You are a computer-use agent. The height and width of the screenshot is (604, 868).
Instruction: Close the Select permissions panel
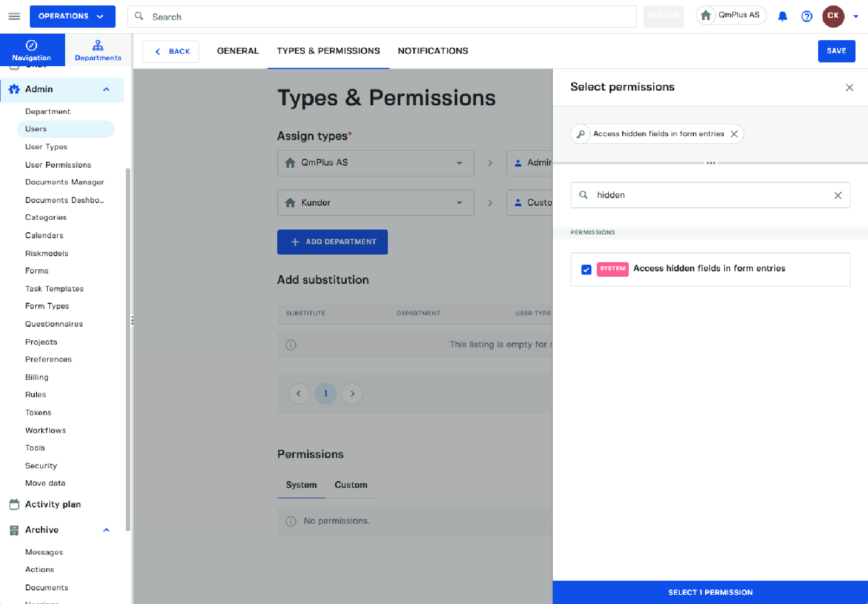849,87
